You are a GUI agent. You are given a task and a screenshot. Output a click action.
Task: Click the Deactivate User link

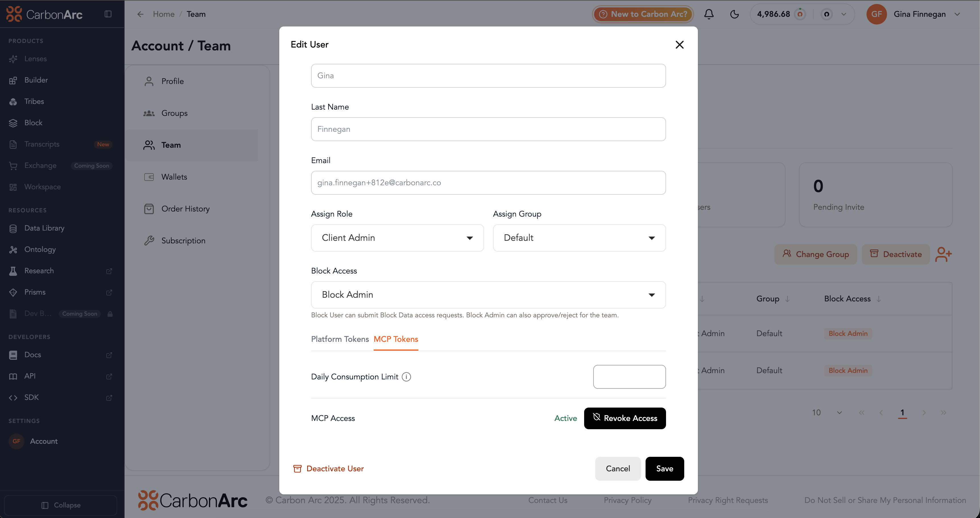(x=328, y=468)
